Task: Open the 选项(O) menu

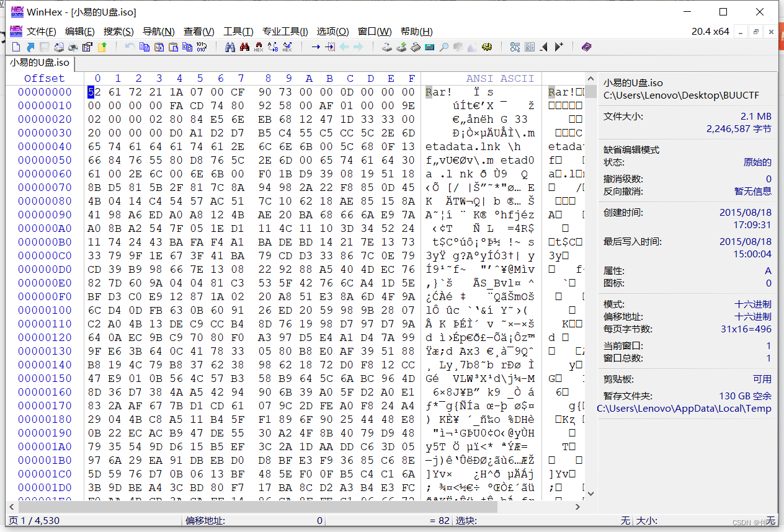Action: [333, 32]
